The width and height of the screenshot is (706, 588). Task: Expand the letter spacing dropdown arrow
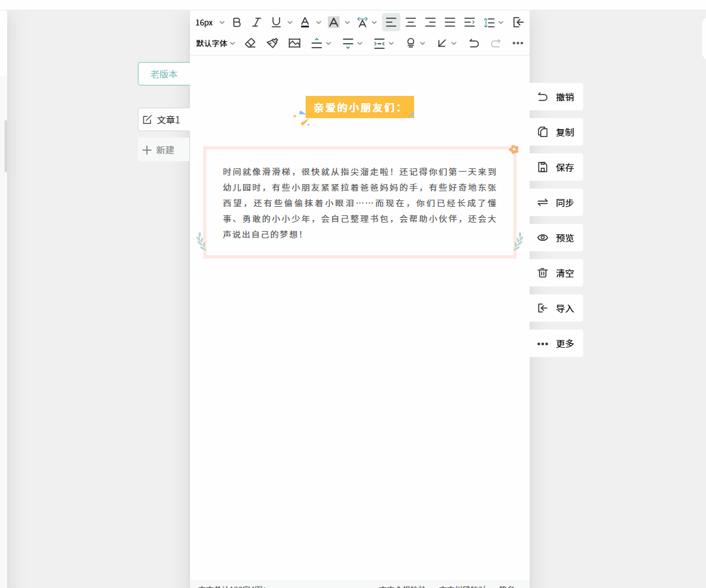click(374, 22)
